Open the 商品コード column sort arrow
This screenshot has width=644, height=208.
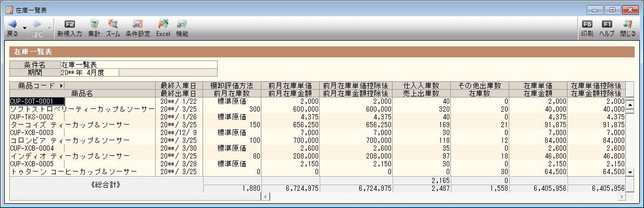pyautogui.click(x=61, y=85)
